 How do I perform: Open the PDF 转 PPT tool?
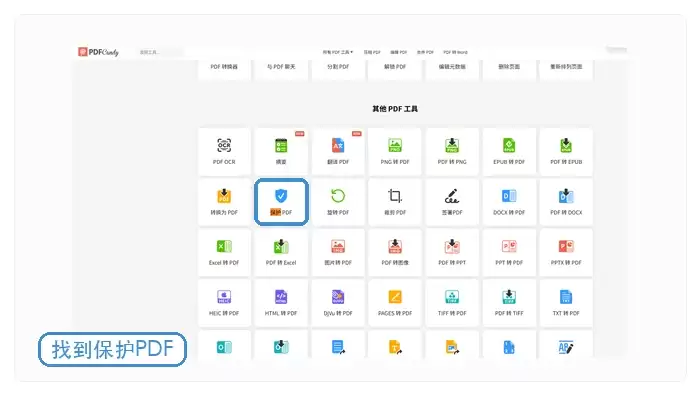click(x=452, y=253)
